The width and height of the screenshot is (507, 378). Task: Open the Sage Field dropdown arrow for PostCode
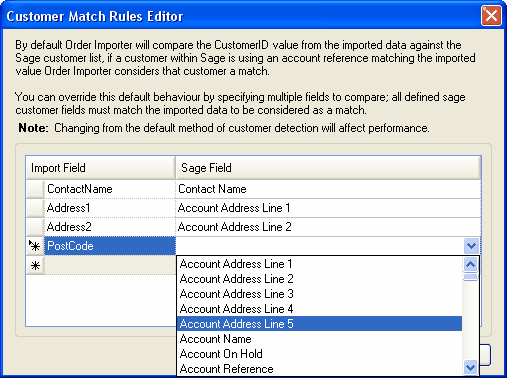(471, 246)
